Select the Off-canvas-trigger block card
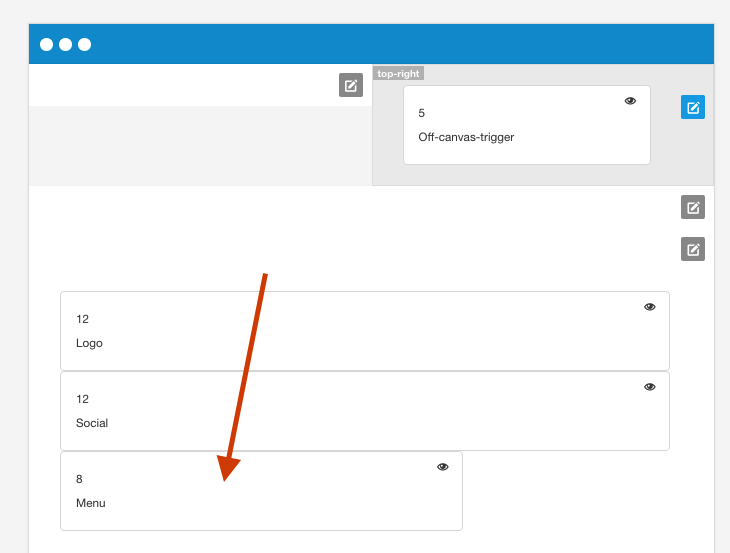Screen dimensions: 730x553 pos(527,125)
